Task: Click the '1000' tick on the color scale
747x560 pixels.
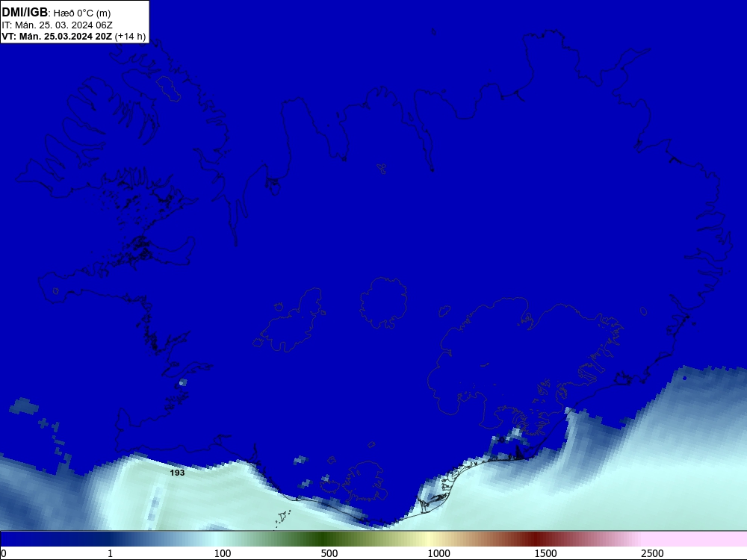Action: pos(438,553)
